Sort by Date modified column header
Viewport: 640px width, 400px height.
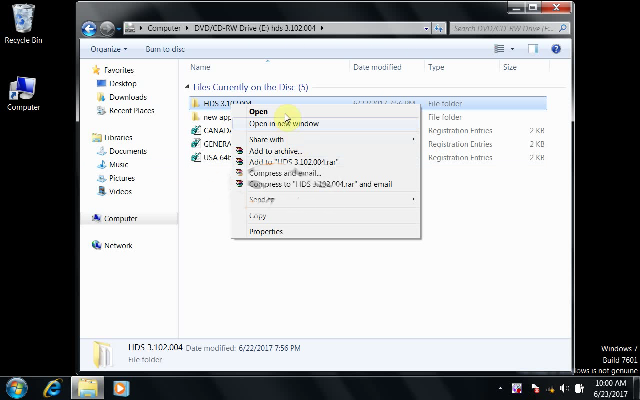(377, 67)
